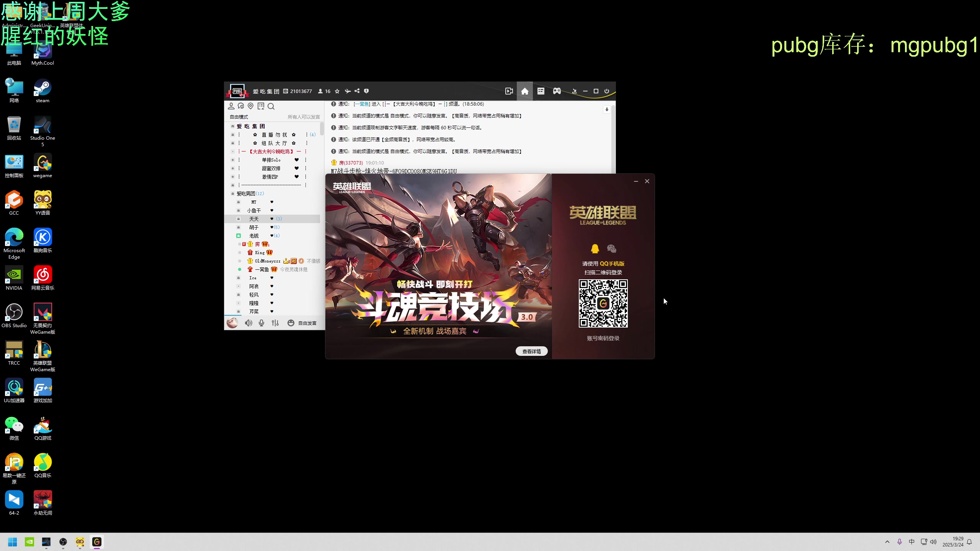Switch to 账号密码登录 password login

[x=603, y=338]
